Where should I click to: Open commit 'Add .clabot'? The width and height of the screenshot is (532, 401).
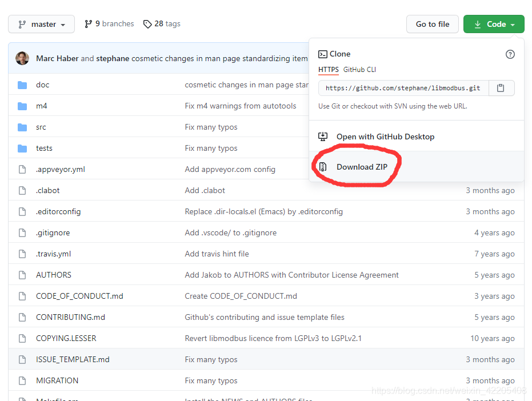coord(205,190)
